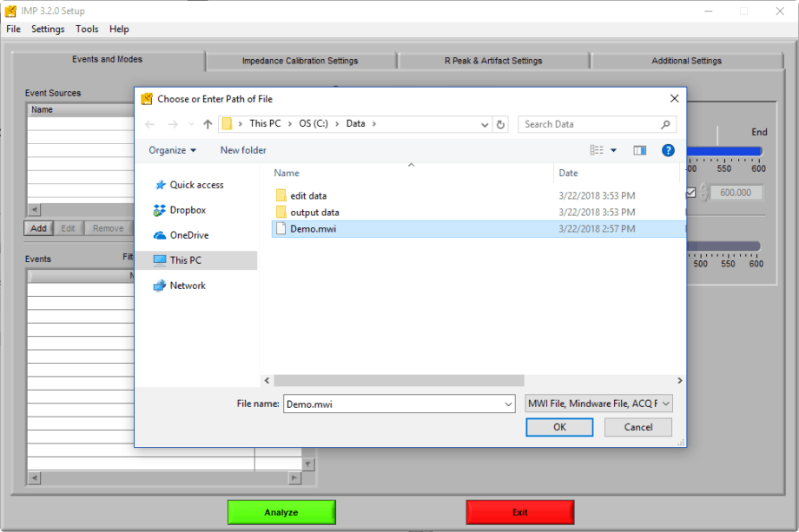Show the preview pane icon
The width and height of the screenshot is (799, 532).
(x=640, y=150)
